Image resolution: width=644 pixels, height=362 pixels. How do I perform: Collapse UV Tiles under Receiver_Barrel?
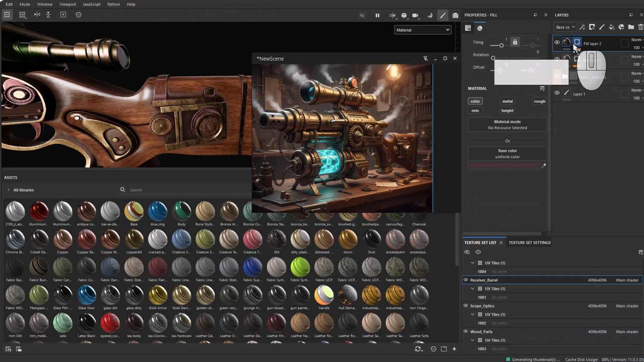(473, 289)
